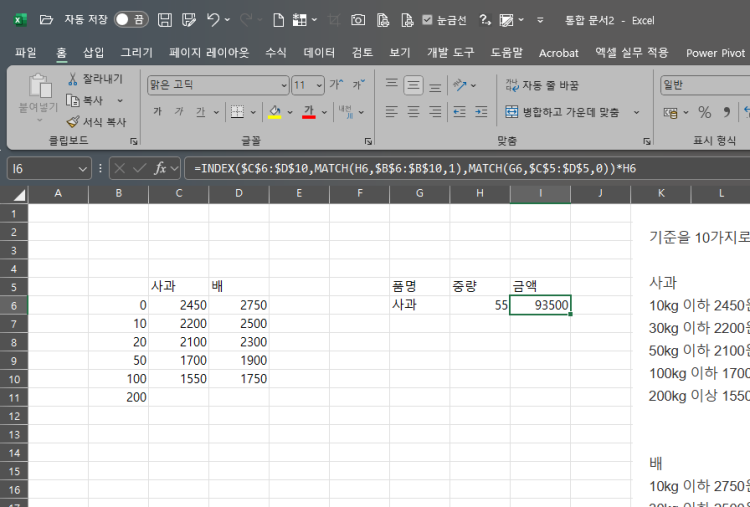Switch to the 삽입 (Insert) tab
Screen dimensions: 750x507
click(x=93, y=53)
